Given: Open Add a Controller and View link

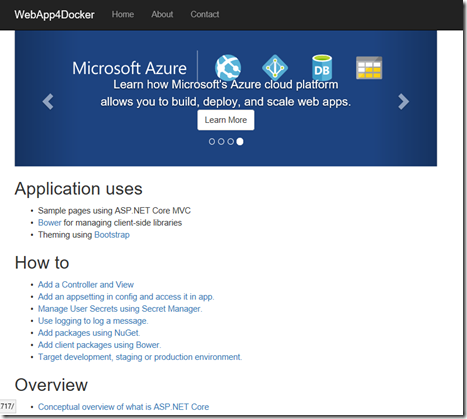Looking at the screenshot, I should 86,285.
